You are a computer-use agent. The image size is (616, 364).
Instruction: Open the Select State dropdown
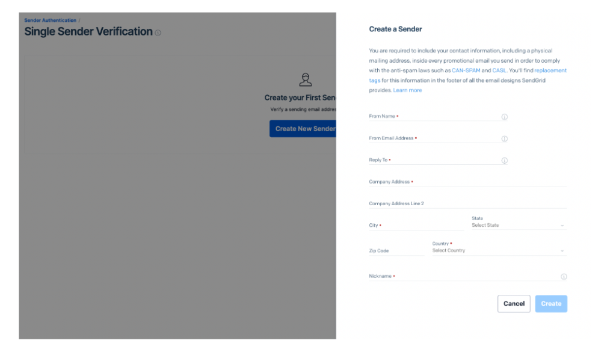[518, 225]
